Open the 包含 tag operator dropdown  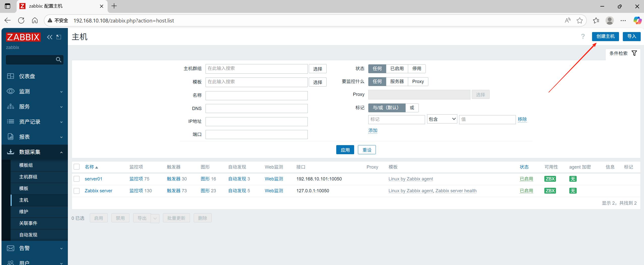coord(442,119)
